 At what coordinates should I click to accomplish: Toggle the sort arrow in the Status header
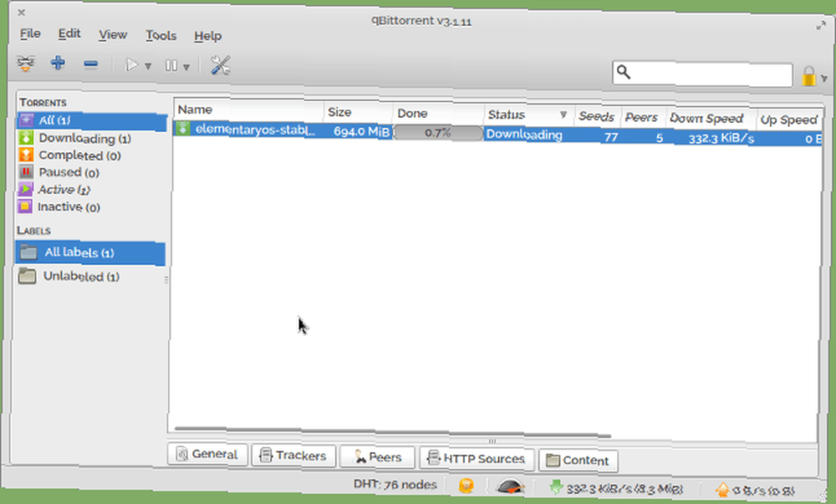tap(563, 115)
